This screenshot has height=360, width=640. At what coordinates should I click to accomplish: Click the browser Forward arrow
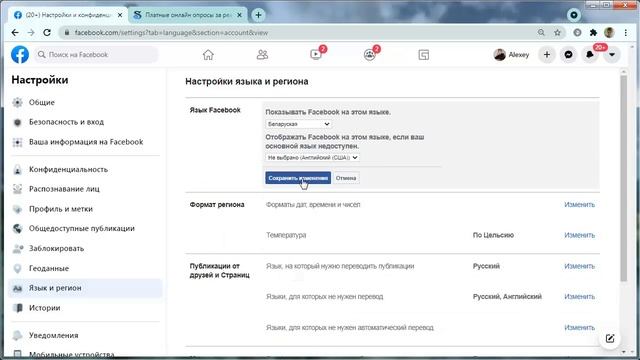(x=31, y=33)
